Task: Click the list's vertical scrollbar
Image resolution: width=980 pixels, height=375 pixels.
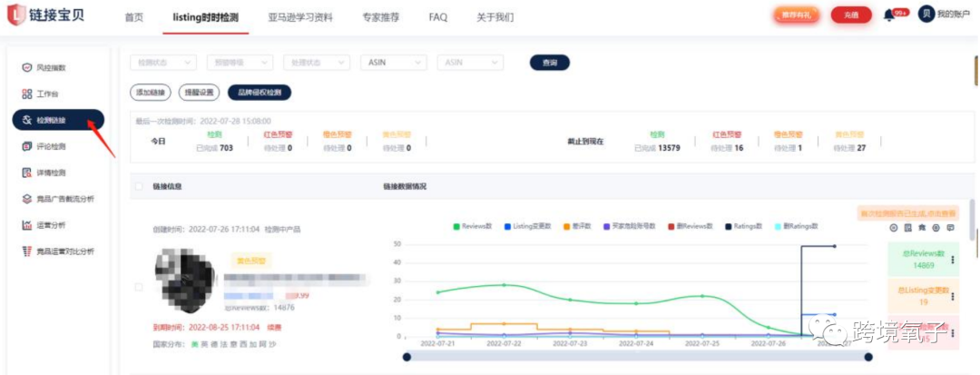Action: click(972, 220)
